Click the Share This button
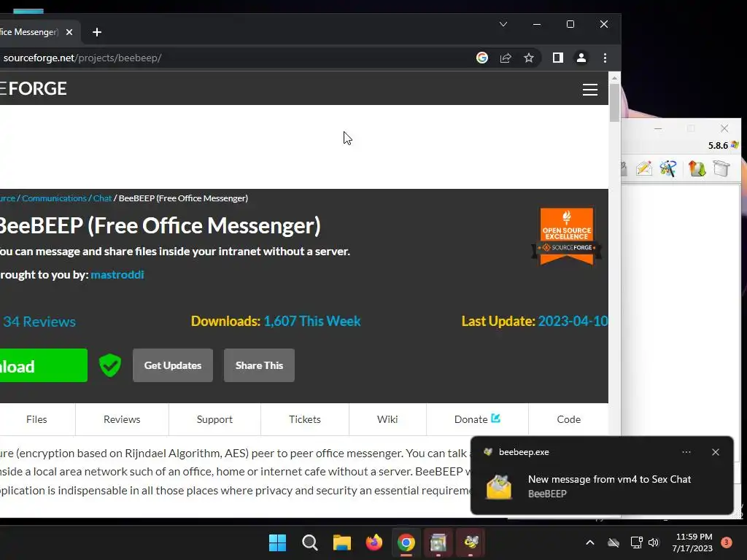The height and width of the screenshot is (560, 747). pos(259,365)
